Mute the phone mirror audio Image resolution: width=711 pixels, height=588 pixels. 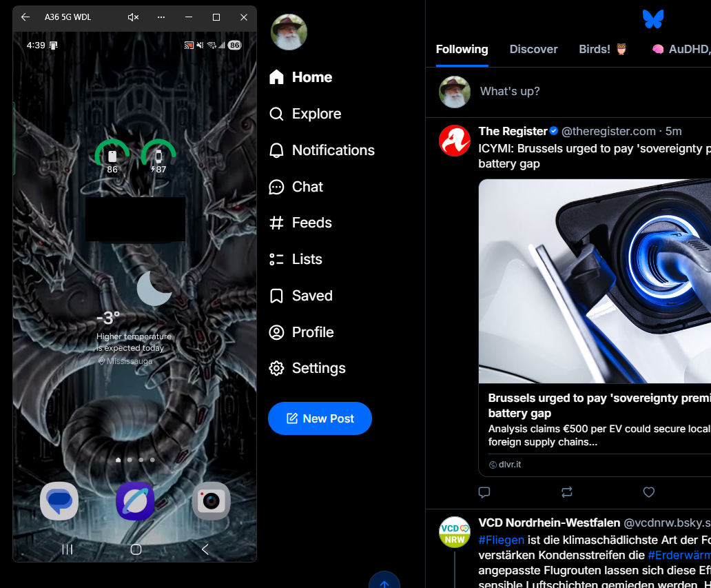tap(133, 17)
